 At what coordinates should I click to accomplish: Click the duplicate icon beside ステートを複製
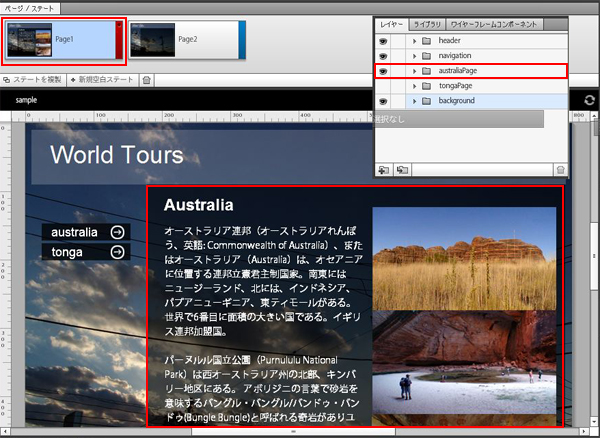(7, 80)
